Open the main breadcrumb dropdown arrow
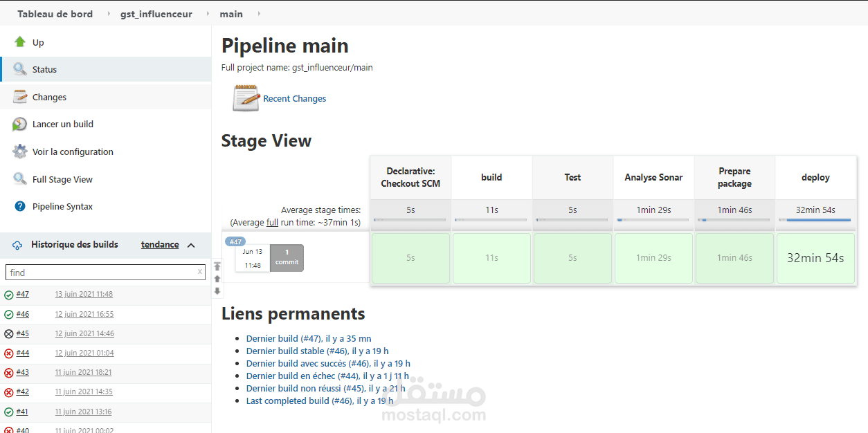 point(259,14)
